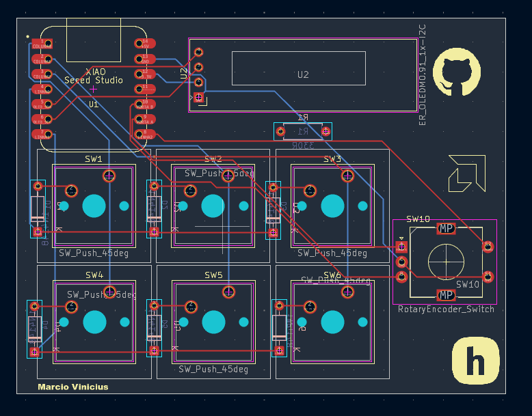Screen dimensions: 532x416
Task: Select XIAO pad 1 labeled COLUNA0
Action: (x=42, y=44)
